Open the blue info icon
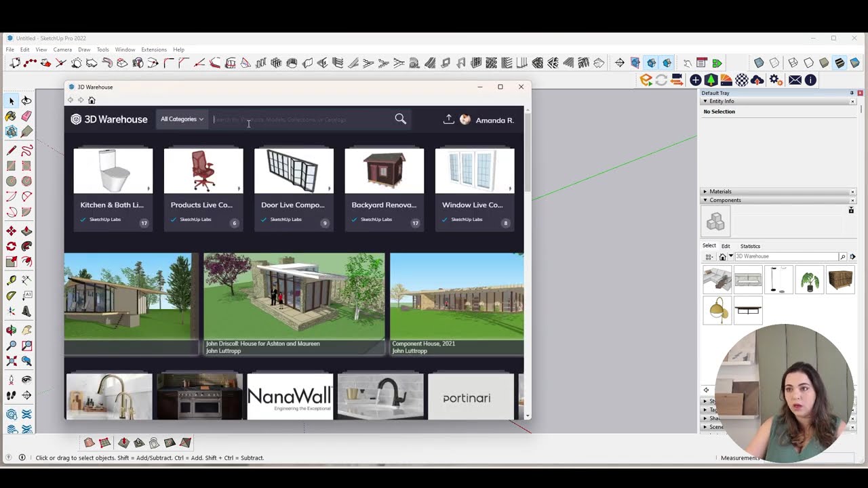The height and width of the screenshot is (488, 868). [810, 80]
